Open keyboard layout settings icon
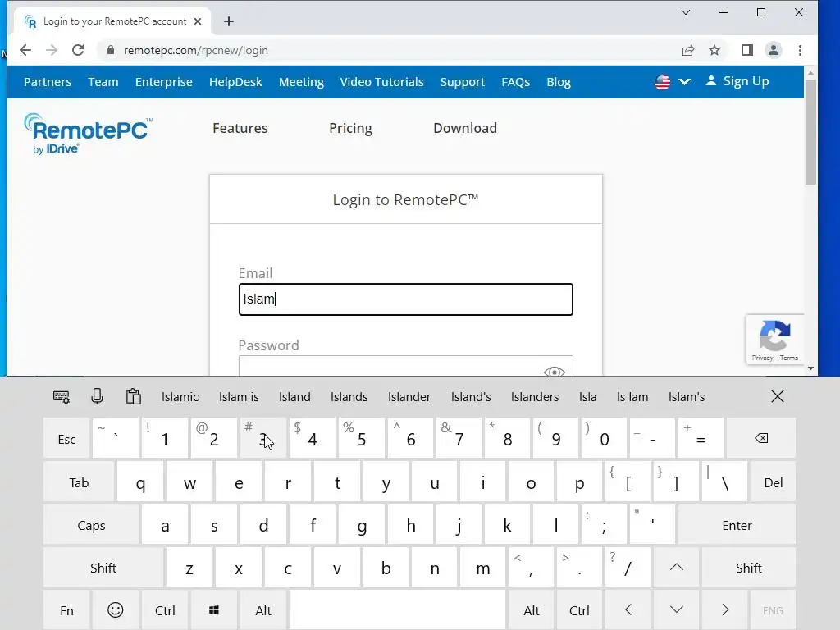The height and width of the screenshot is (630, 840). click(x=61, y=397)
